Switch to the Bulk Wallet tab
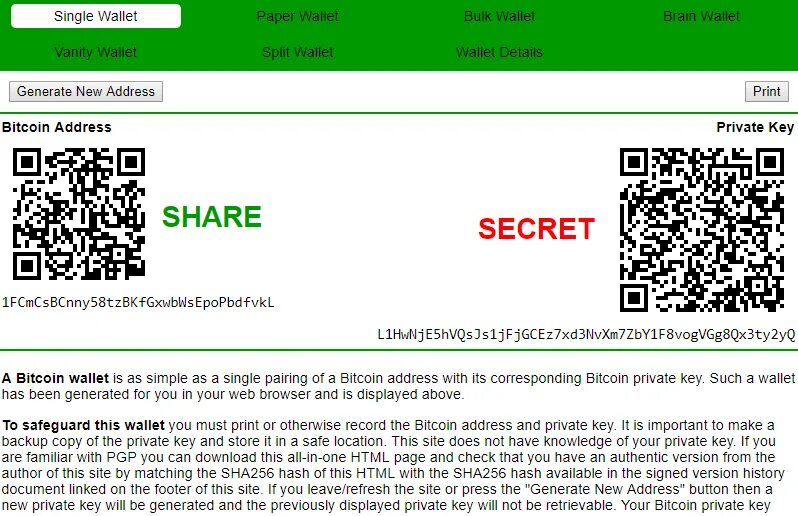This screenshot has width=798, height=516. pyautogui.click(x=499, y=16)
